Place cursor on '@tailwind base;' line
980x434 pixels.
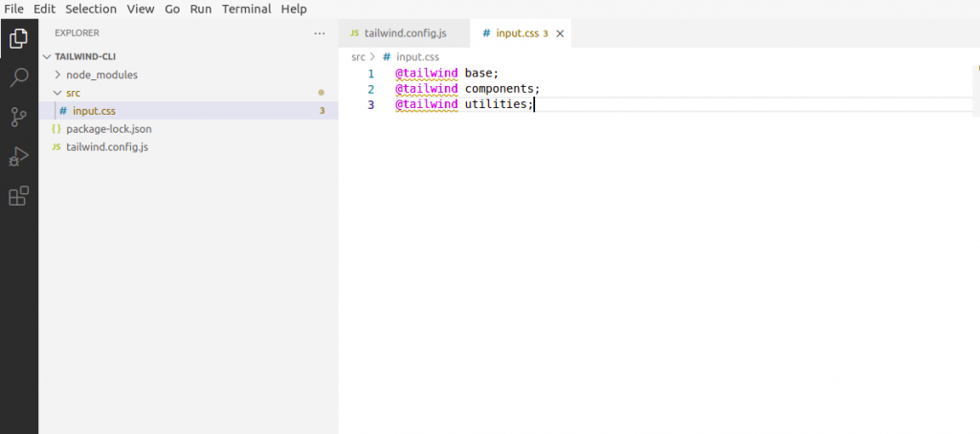(x=447, y=74)
